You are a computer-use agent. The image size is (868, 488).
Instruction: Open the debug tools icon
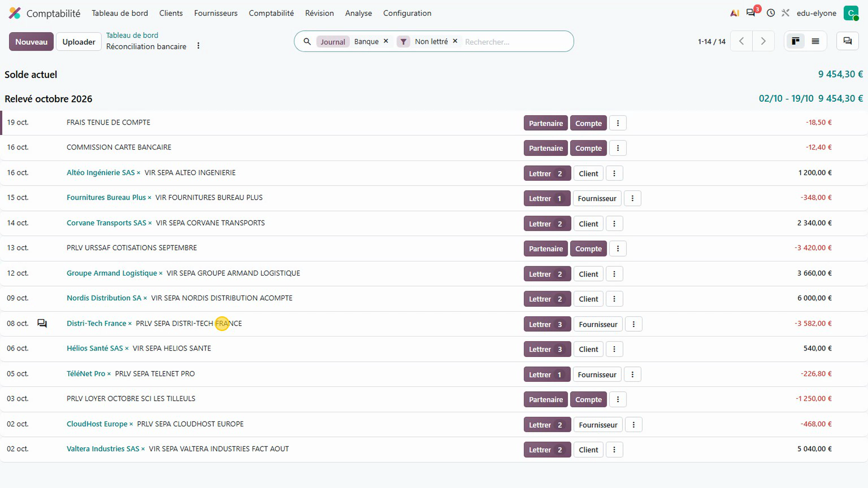coord(786,13)
